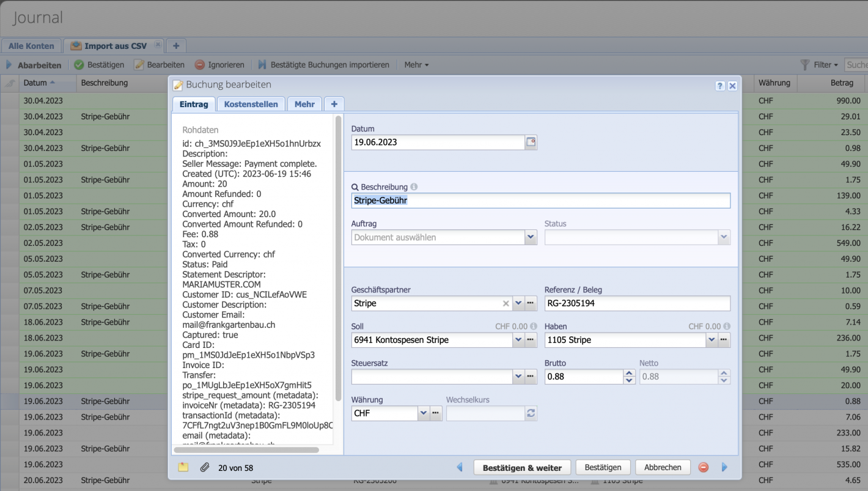The width and height of the screenshot is (868, 491).
Task: Click the Bestätigen & weiter button
Action: pyautogui.click(x=522, y=467)
